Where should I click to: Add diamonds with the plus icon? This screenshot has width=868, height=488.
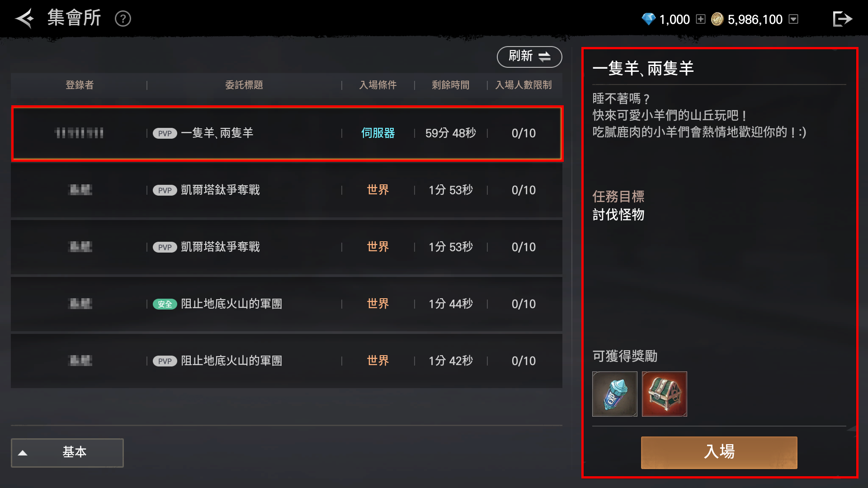click(x=700, y=19)
